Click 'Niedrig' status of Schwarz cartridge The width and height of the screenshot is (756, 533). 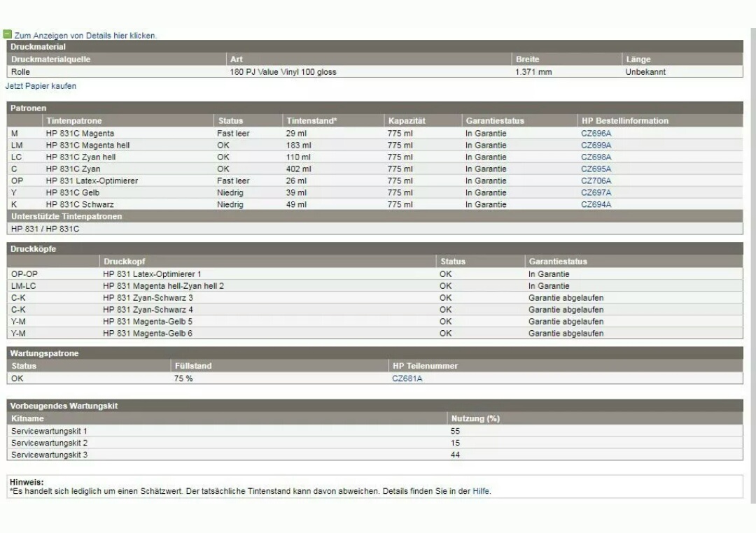(x=230, y=204)
